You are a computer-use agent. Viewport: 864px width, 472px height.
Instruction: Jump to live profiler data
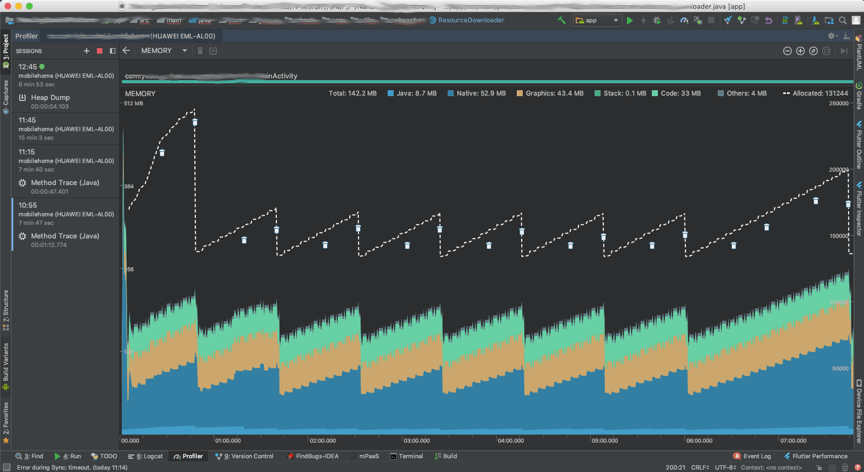pos(843,51)
